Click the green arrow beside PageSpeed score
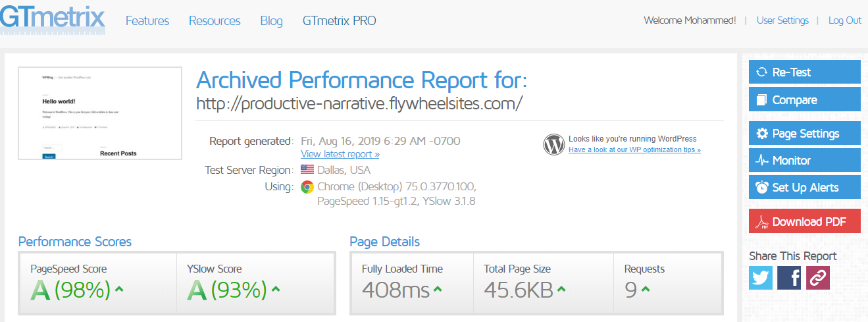868x322 pixels. pos(119,288)
